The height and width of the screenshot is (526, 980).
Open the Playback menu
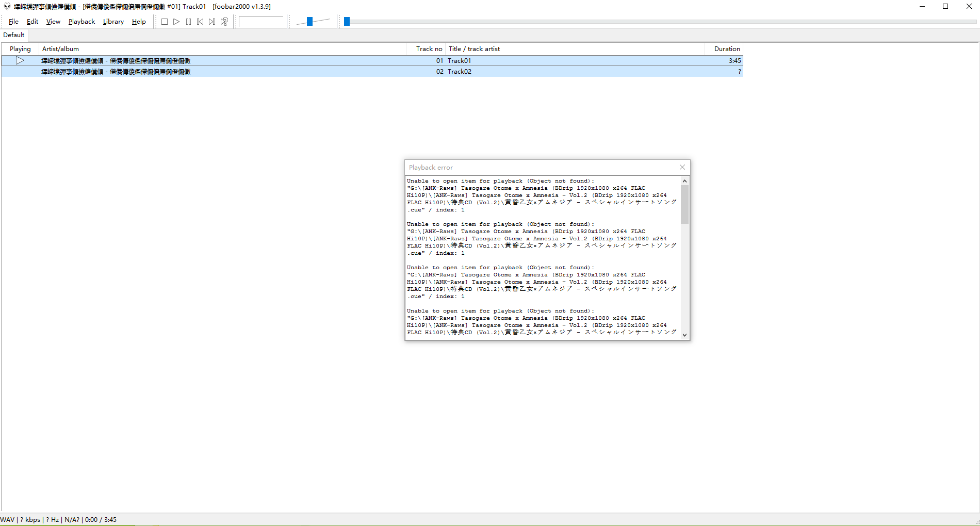pyautogui.click(x=81, y=22)
